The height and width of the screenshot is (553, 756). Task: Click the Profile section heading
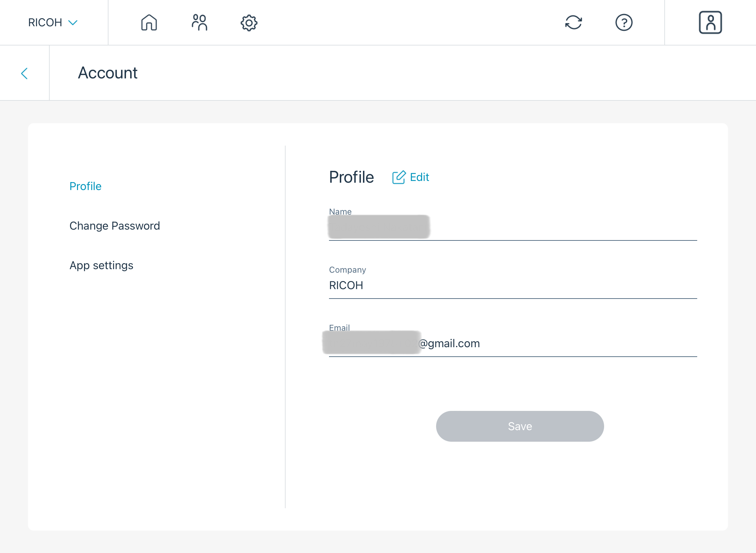pyautogui.click(x=351, y=177)
